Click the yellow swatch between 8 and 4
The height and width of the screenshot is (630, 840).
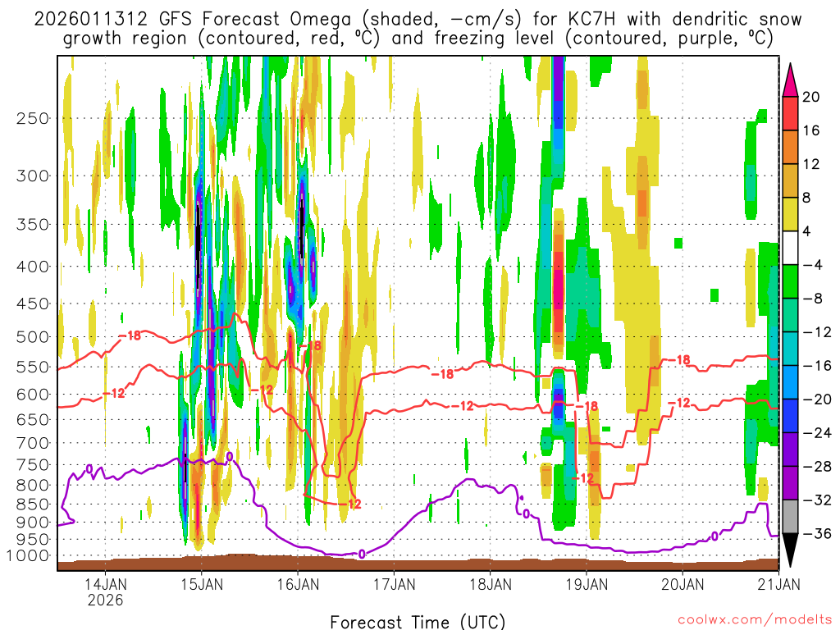click(790, 214)
